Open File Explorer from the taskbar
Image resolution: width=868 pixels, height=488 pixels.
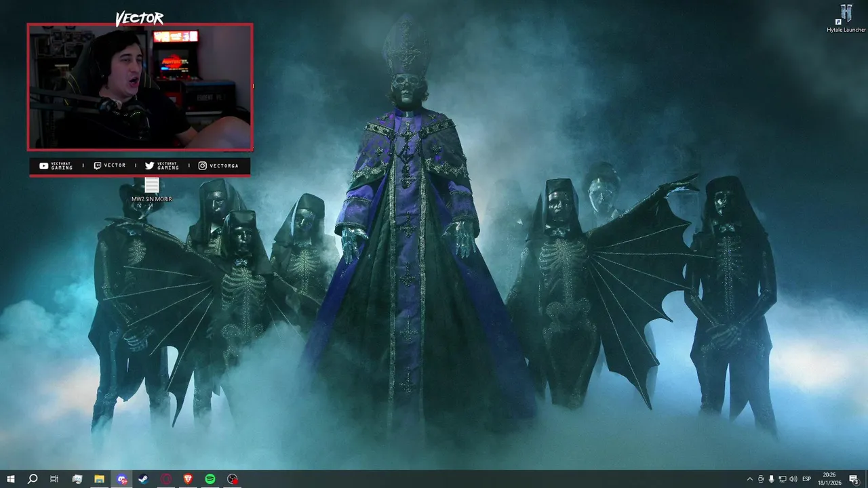tap(99, 479)
